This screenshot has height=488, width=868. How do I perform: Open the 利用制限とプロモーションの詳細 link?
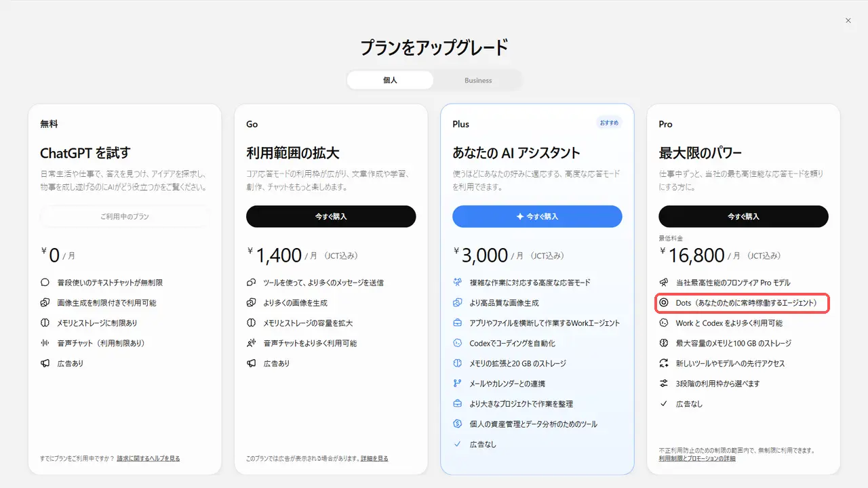tap(697, 459)
